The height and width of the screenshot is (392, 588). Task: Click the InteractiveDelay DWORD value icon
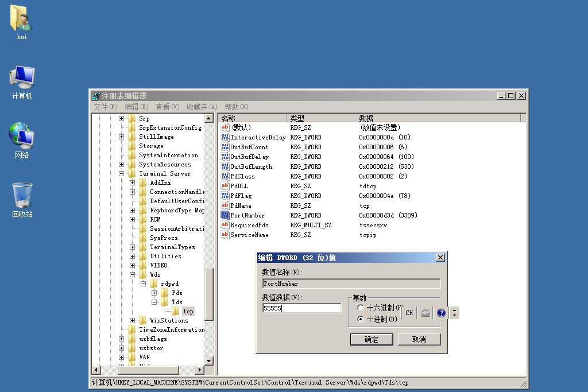tap(225, 137)
